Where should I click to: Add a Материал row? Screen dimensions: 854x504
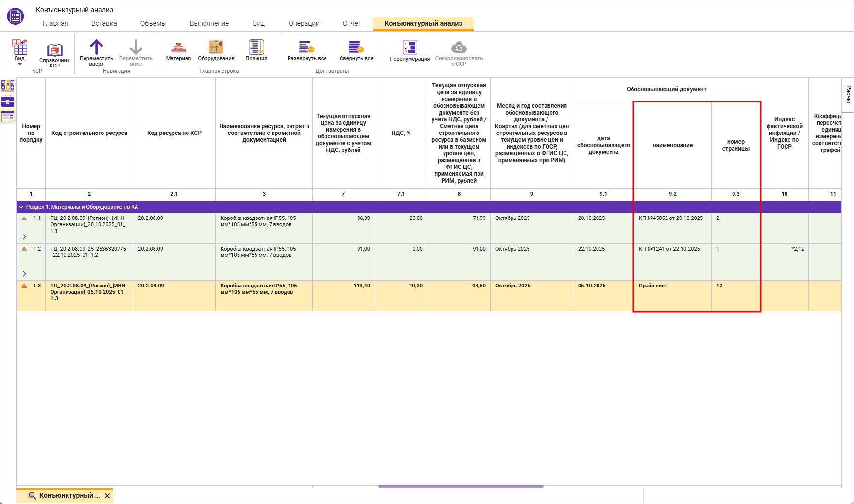(178, 48)
